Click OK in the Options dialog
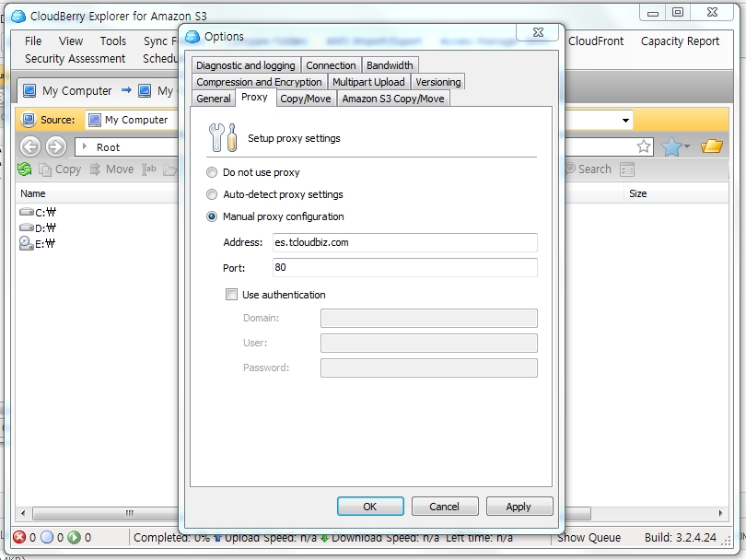 pyautogui.click(x=370, y=507)
